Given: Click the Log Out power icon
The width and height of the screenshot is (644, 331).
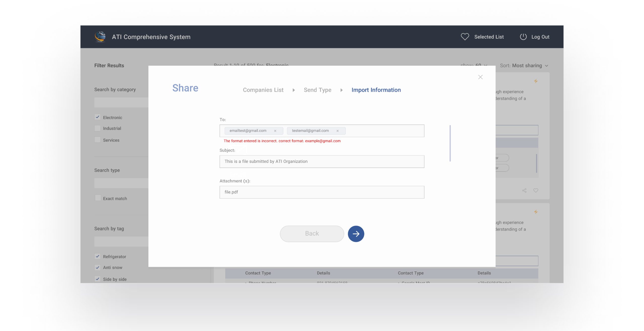Looking at the screenshot, I should 523,37.
